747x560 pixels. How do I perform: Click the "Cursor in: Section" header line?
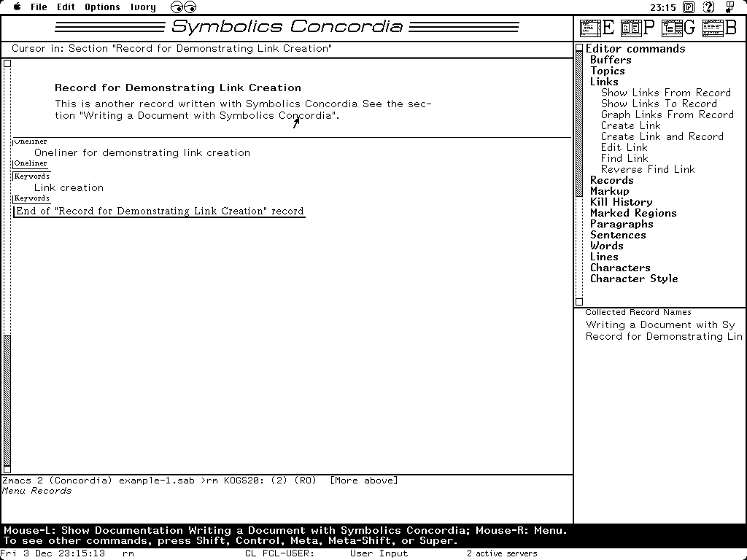(x=171, y=49)
